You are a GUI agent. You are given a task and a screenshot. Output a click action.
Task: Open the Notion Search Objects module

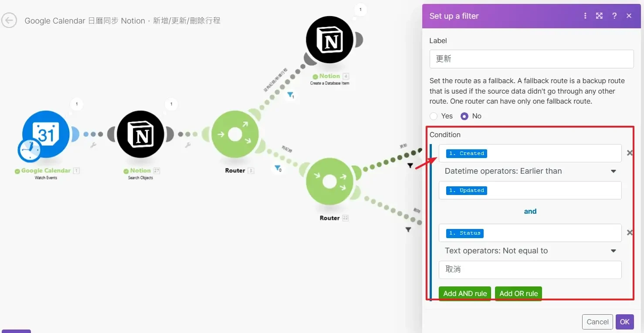tap(141, 134)
